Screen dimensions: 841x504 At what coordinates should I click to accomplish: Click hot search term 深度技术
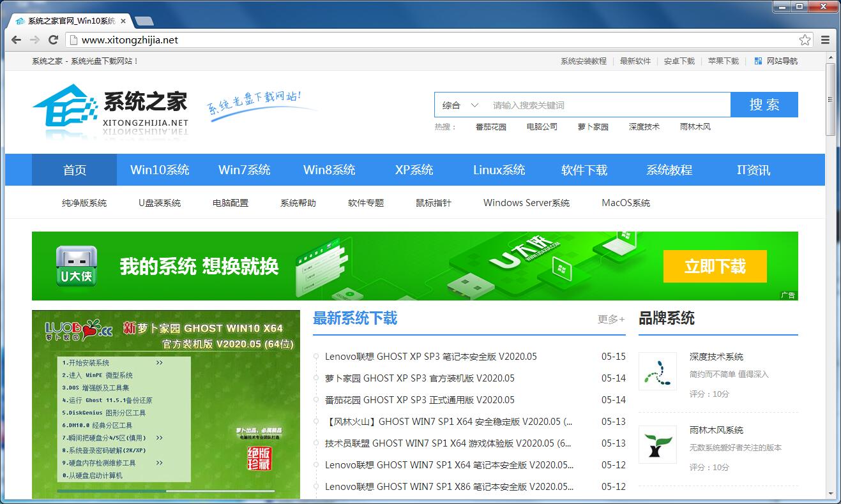click(x=644, y=127)
